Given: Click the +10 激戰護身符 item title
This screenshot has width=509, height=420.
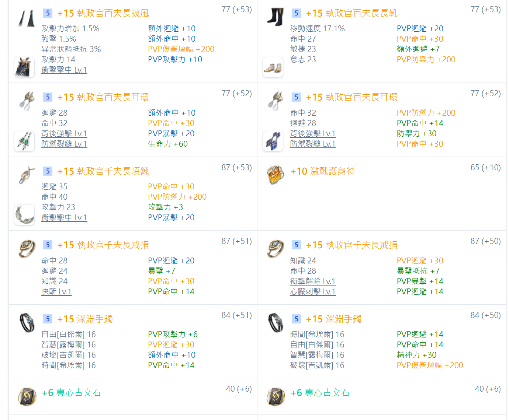Looking at the screenshot, I should click(x=323, y=171).
